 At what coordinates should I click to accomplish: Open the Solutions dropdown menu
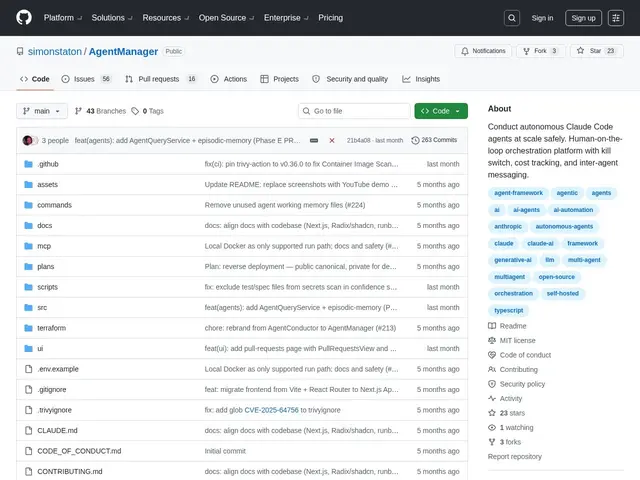(x=112, y=18)
